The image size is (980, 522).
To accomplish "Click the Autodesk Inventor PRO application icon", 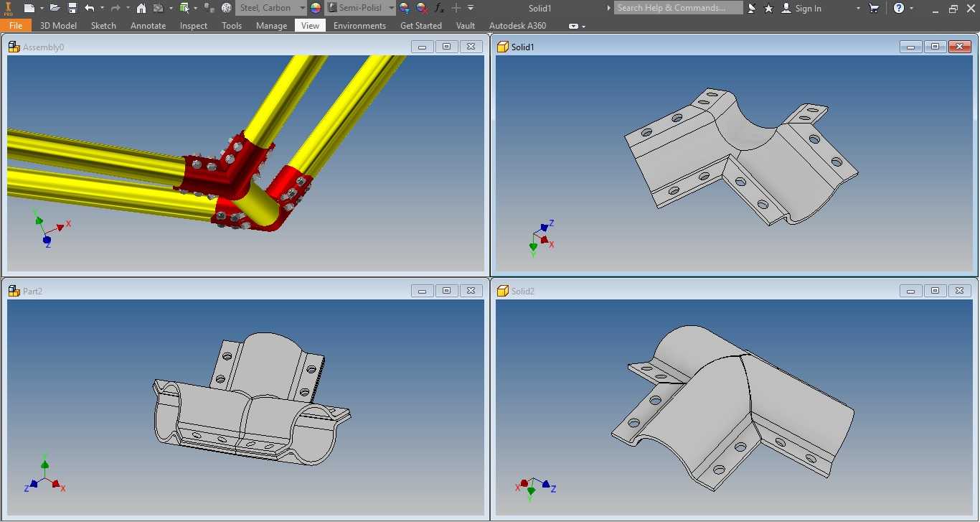I will click(x=9, y=8).
